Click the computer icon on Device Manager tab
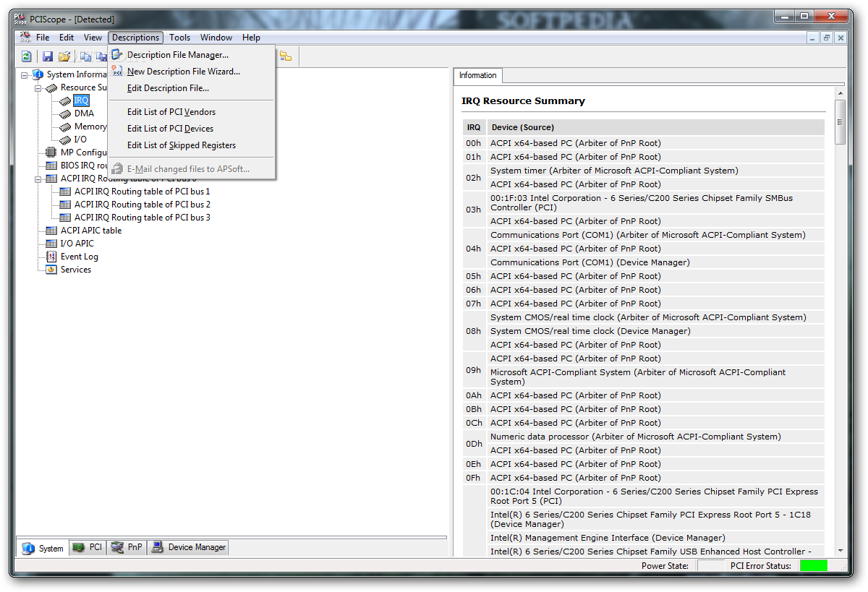This screenshot has height=592, width=868. click(157, 547)
